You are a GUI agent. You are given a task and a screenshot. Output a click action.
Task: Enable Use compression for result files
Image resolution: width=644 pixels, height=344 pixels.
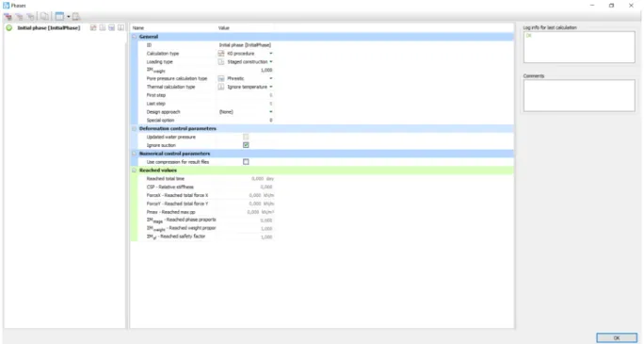point(246,162)
